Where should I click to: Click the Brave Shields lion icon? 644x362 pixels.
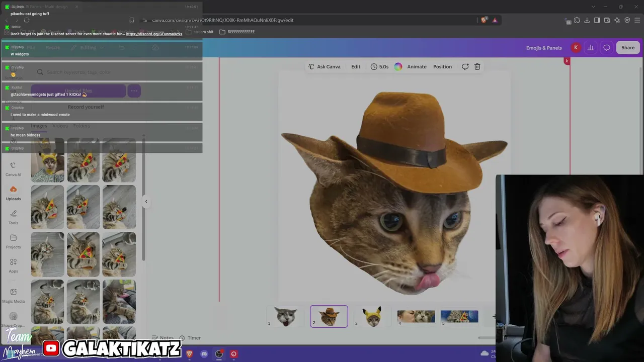(484, 20)
